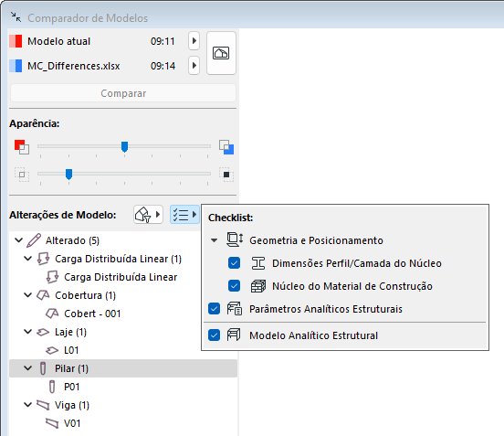Click the slab icon beside Laje (1)
This screenshot has height=436, width=504.
pos(43,332)
